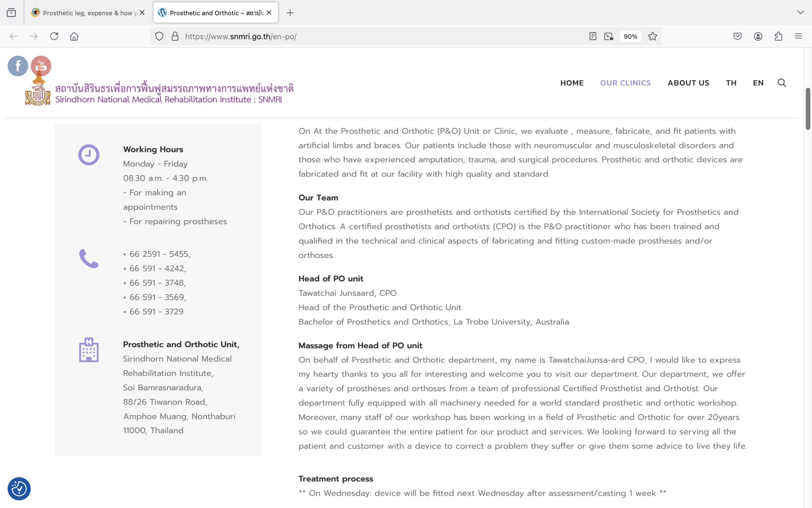Switch to the 'Prosthetic leg, expense' tab
This screenshot has height=508, width=812.
click(x=88, y=13)
